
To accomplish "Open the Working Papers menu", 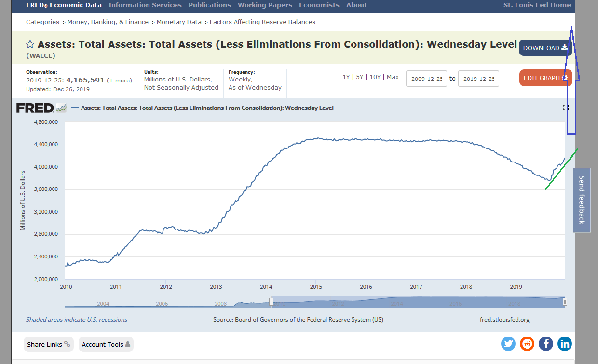I will (265, 5).
